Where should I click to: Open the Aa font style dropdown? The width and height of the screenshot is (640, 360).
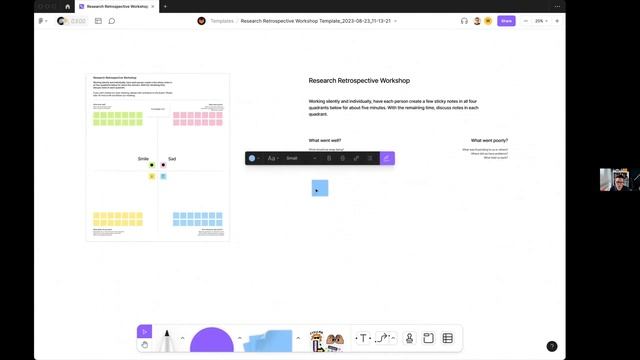pyautogui.click(x=273, y=158)
